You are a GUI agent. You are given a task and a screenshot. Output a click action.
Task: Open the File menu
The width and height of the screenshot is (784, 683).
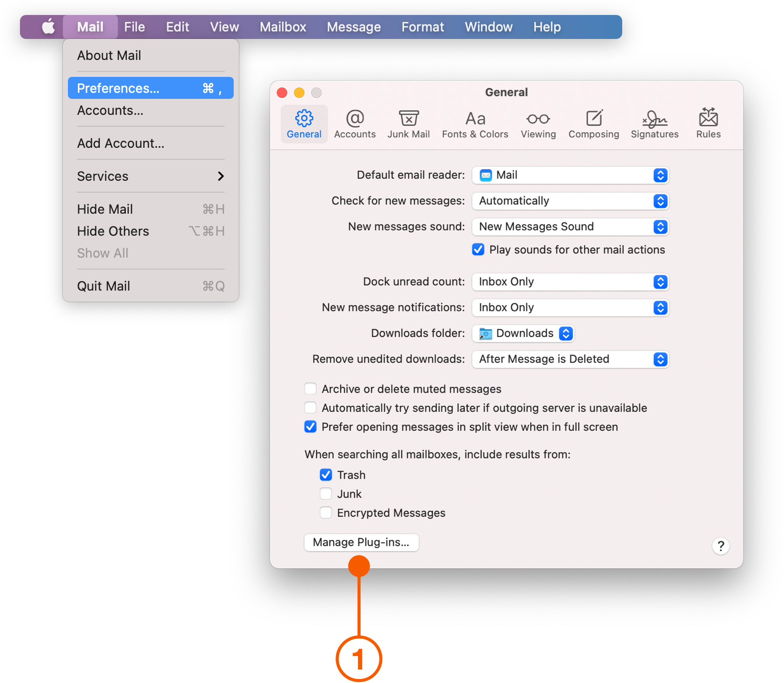click(135, 26)
